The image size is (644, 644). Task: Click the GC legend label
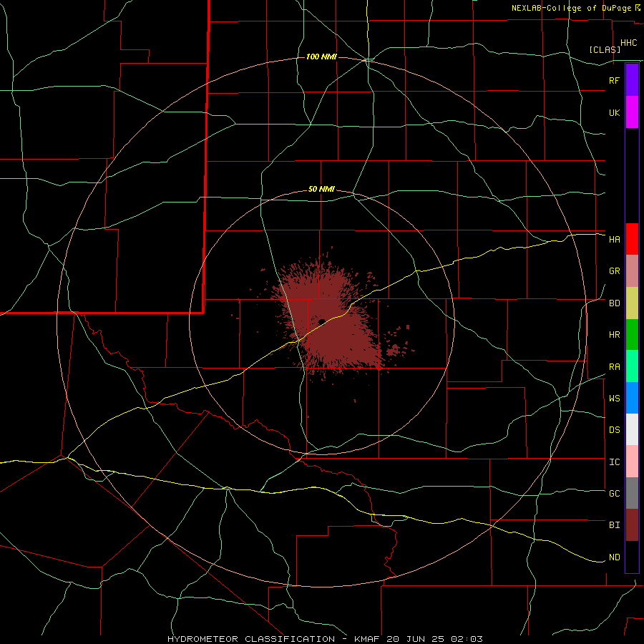point(614,494)
